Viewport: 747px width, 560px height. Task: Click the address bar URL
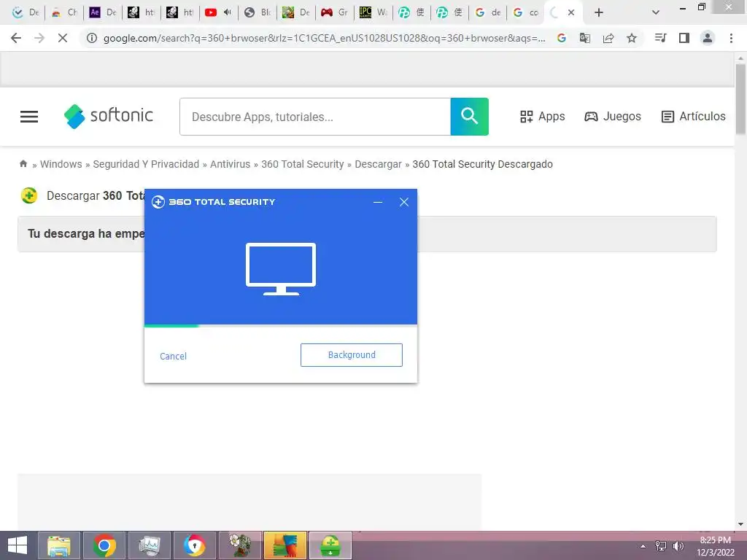click(x=324, y=38)
